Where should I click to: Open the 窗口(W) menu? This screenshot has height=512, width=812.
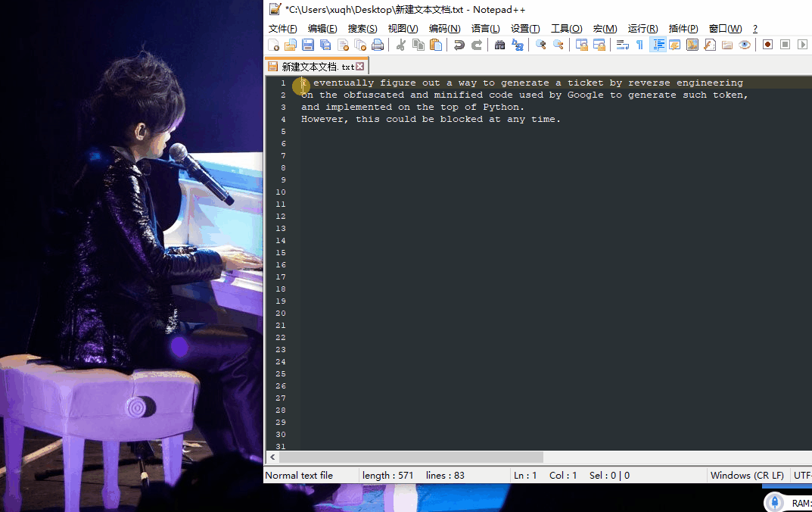(x=725, y=29)
